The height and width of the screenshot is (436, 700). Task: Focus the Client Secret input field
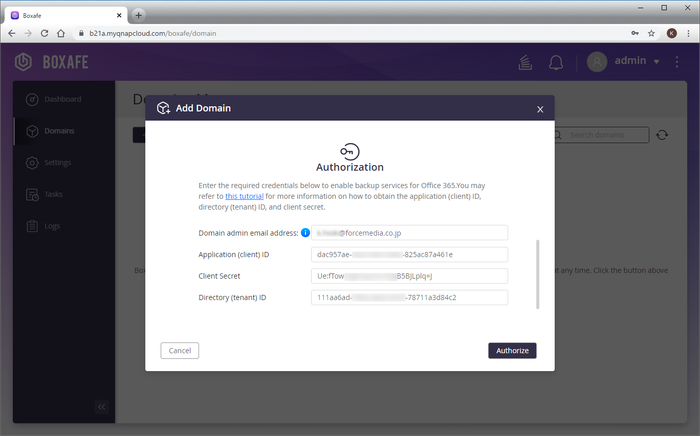click(x=410, y=276)
